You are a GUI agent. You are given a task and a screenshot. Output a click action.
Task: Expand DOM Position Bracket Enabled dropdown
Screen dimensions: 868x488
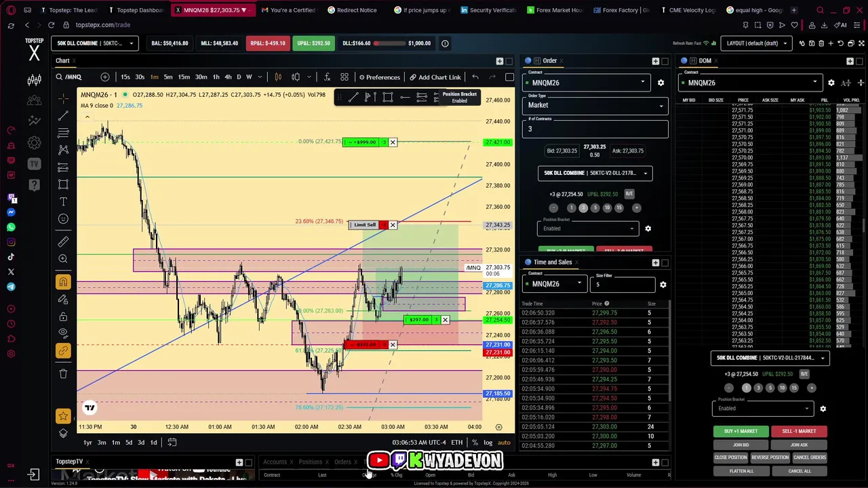pos(762,409)
